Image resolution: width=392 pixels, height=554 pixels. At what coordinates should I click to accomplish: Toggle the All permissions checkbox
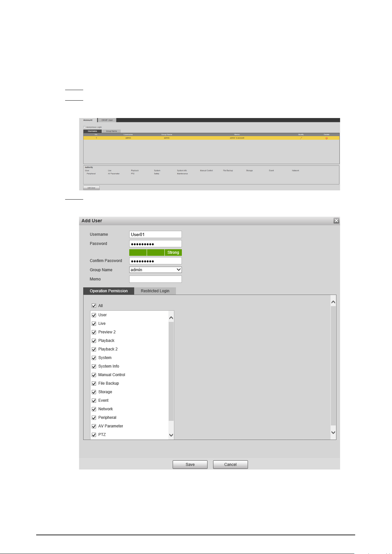pos(94,306)
